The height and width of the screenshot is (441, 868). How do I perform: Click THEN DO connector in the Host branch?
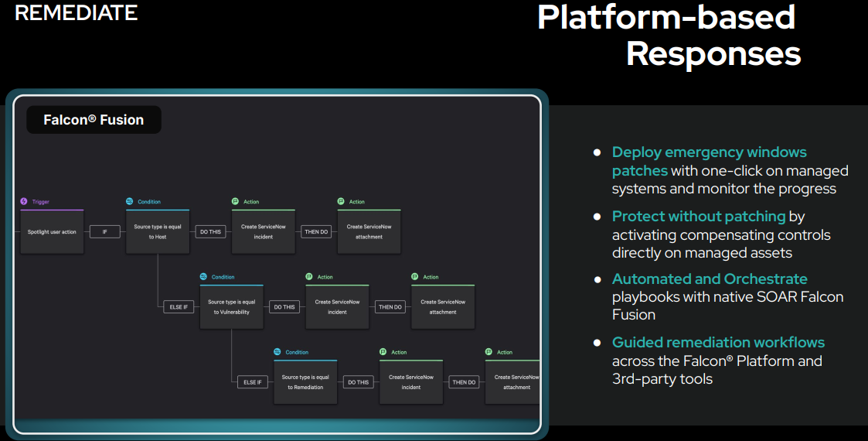coord(316,231)
